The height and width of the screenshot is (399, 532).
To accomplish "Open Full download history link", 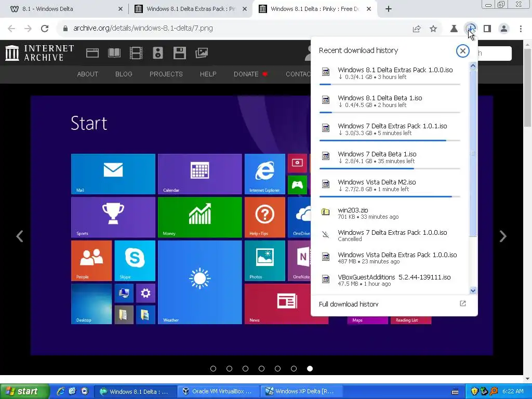I will [349, 304].
